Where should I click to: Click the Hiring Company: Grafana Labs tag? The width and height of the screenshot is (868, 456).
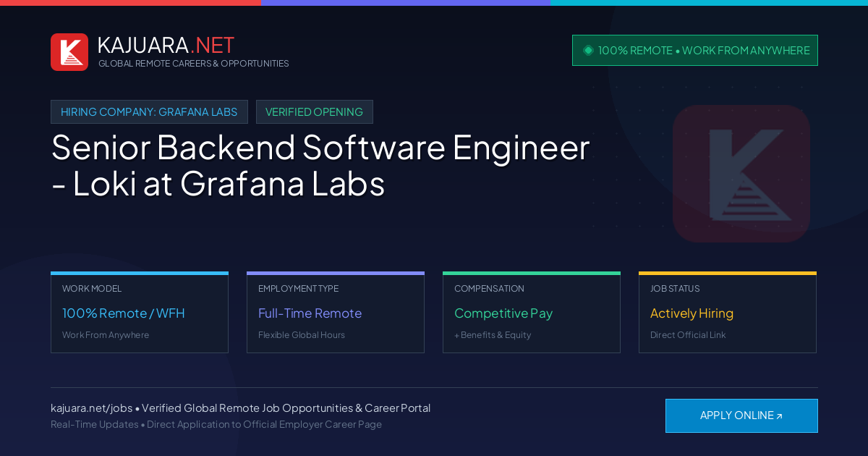[149, 112]
